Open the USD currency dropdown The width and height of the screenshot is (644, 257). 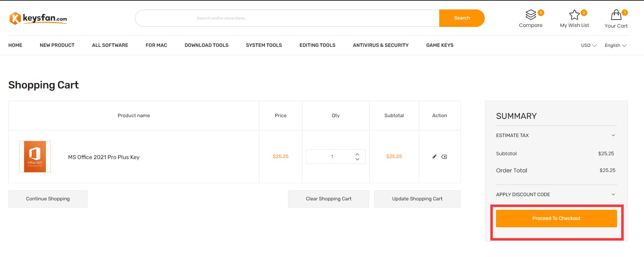pyautogui.click(x=589, y=45)
